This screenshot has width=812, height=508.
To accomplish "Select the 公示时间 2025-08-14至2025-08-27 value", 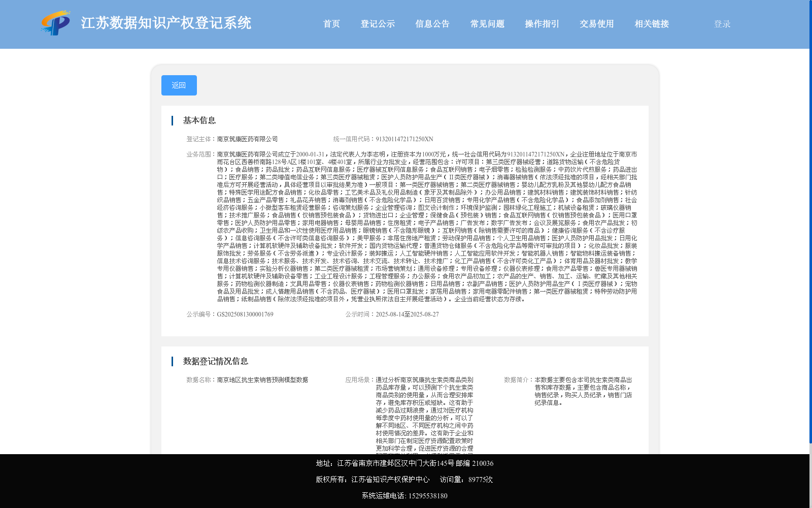I will pos(407,314).
